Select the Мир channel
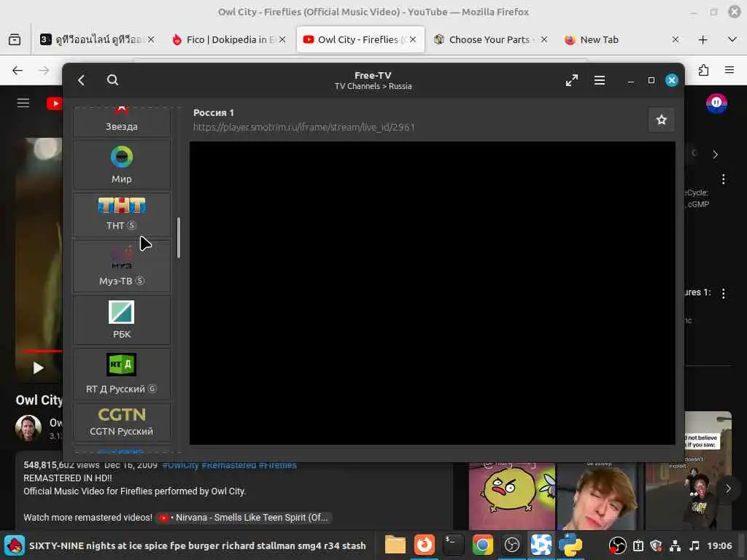This screenshot has height=560, width=747. (x=122, y=165)
